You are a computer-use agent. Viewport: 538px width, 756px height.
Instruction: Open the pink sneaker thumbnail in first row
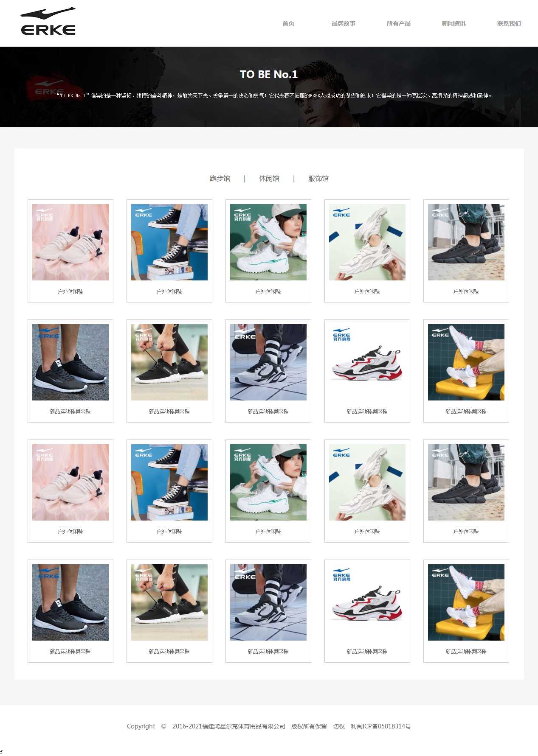(x=70, y=242)
